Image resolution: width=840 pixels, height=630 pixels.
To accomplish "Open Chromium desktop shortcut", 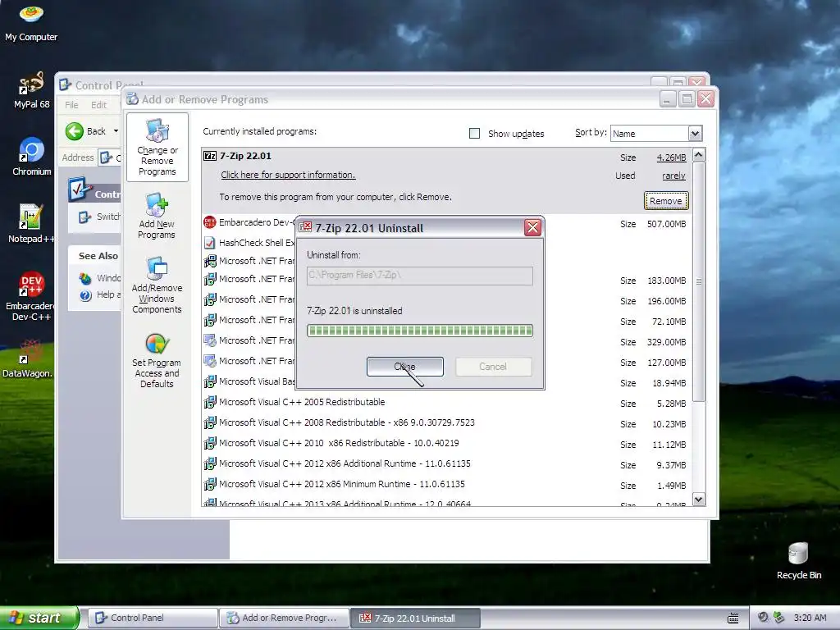I will (31, 157).
